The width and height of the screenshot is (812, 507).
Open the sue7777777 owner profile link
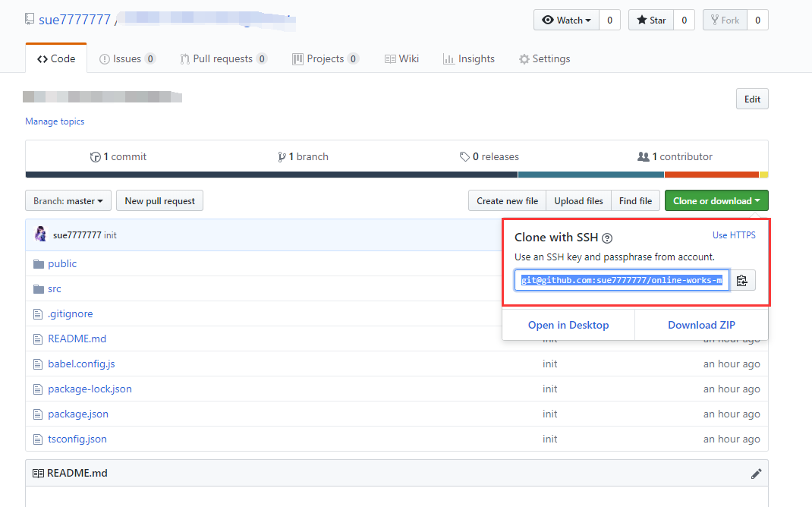(74, 20)
